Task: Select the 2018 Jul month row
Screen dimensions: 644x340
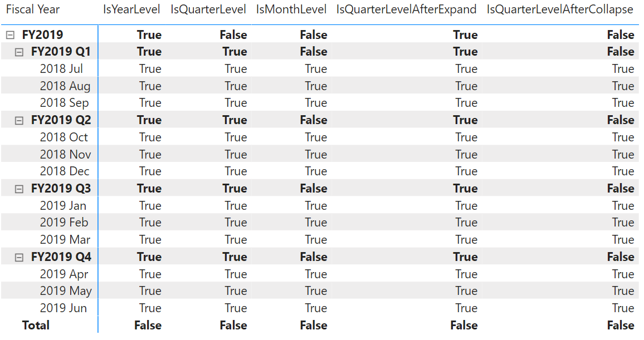Action: (61, 69)
